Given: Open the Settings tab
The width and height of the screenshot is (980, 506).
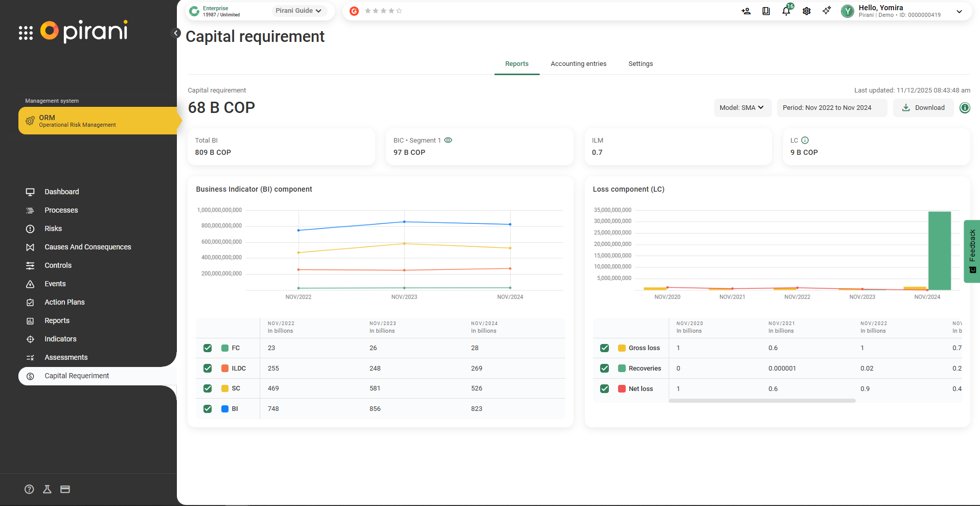Looking at the screenshot, I should click(641, 64).
